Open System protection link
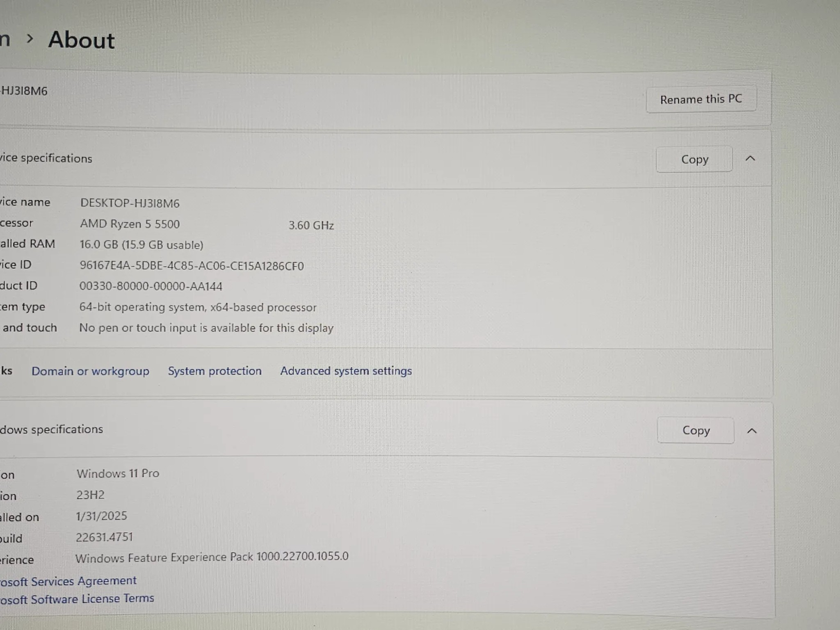This screenshot has height=630, width=840. [215, 371]
